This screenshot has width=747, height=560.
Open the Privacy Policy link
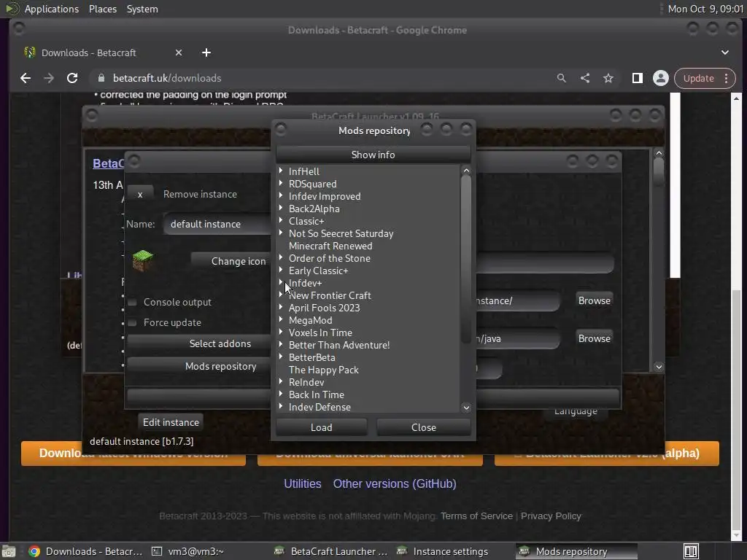click(551, 516)
